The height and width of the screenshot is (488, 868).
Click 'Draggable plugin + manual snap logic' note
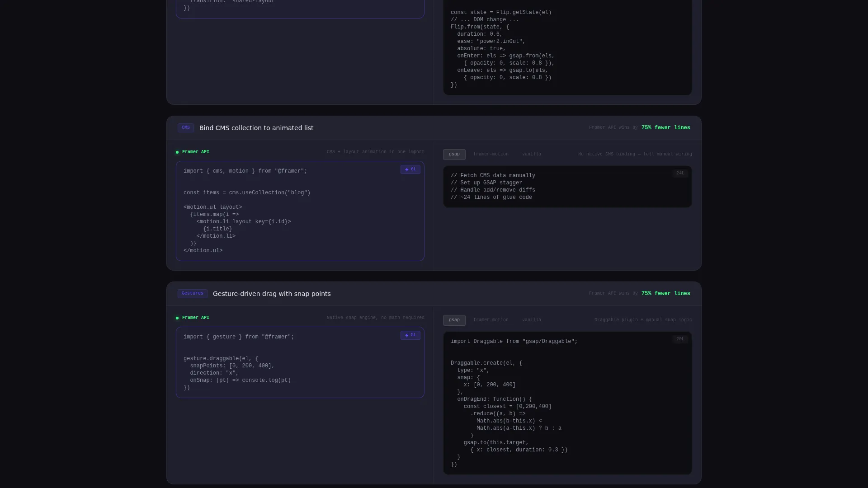(x=643, y=320)
